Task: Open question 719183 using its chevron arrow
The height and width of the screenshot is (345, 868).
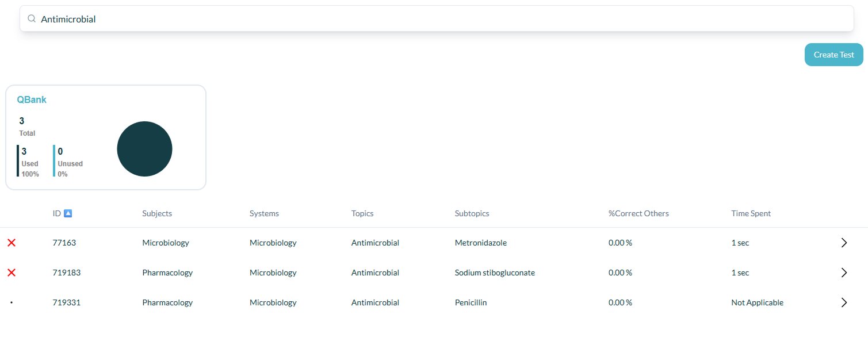Action: (844, 273)
